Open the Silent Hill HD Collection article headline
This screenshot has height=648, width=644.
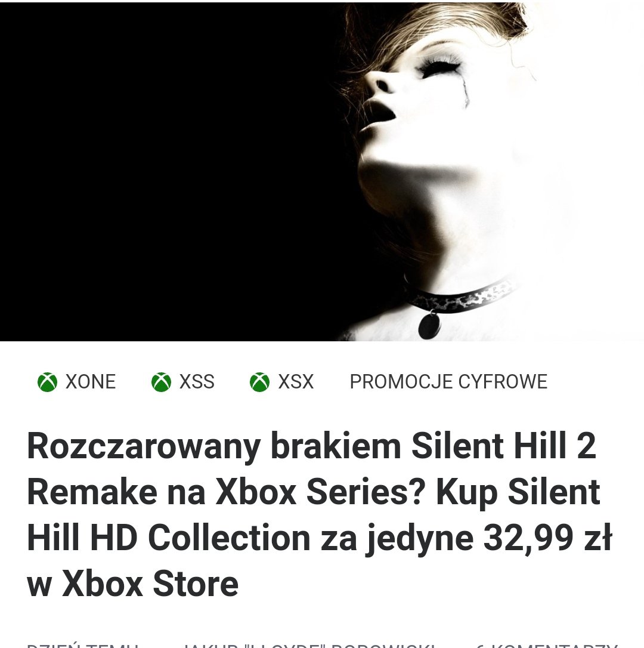(319, 514)
